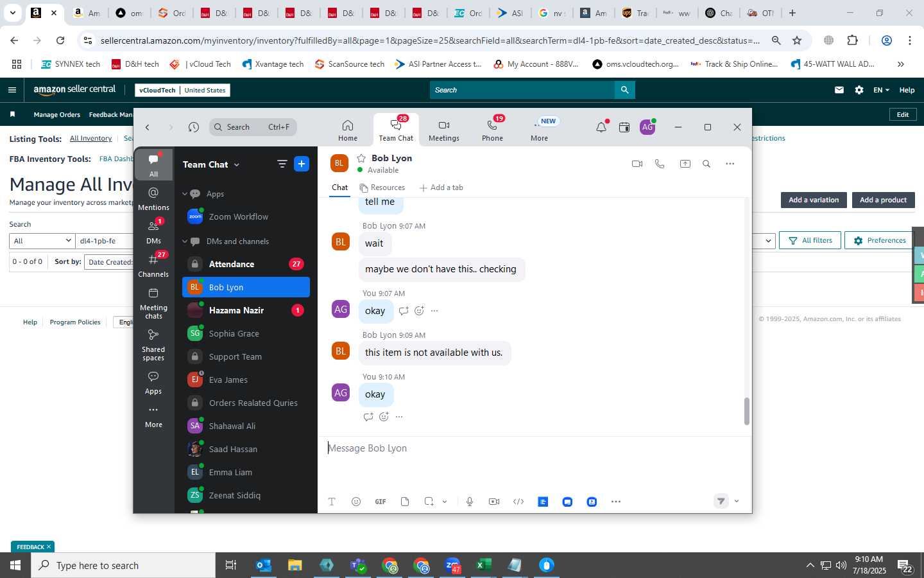The width and height of the screenshot is (924, 578).
Task: Record an audio message with microphone icon
Action: (470, 502)
